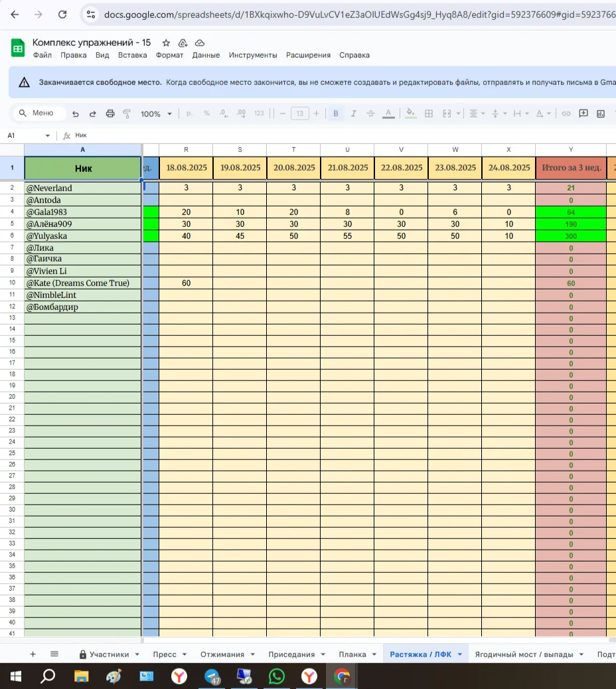Viewport: 616px width, 689px height.
Task: Print the spreadsheet via printer icon
Action: click(x=110, y=114)
